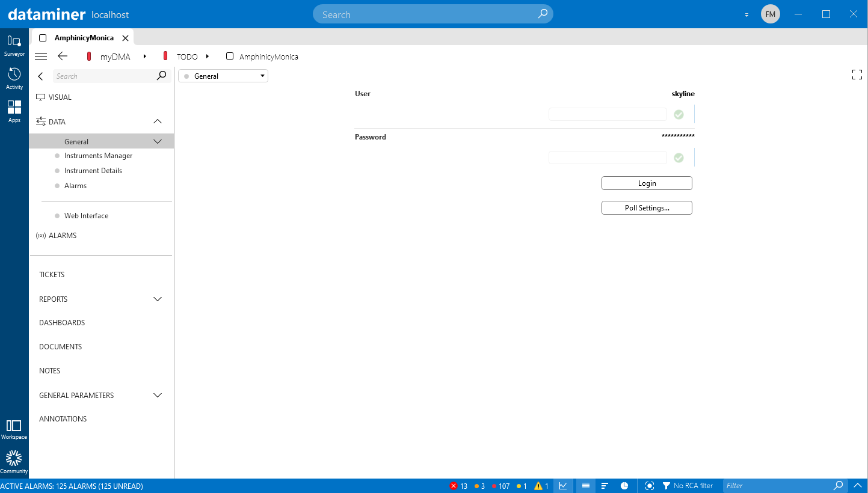Select the AmphinicyMonica tab
The width and height of the screenshot is (868, 493).
tap(84, 37)
